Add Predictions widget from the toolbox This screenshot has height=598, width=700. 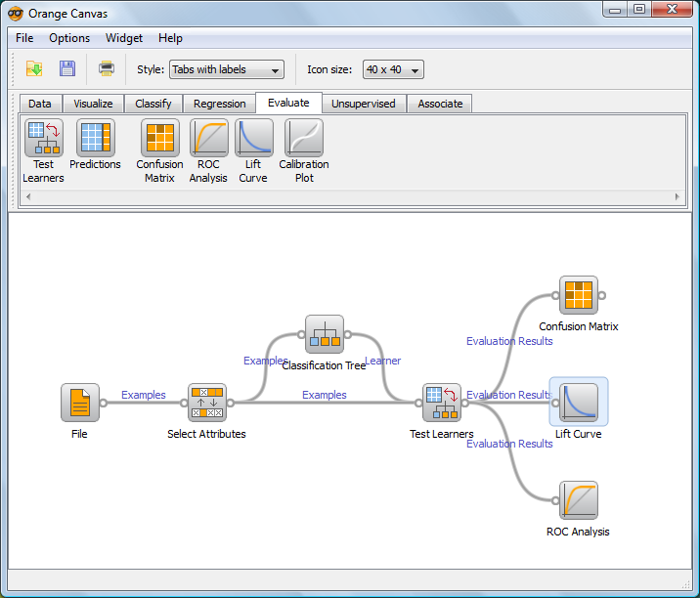[x=96, y=138]
